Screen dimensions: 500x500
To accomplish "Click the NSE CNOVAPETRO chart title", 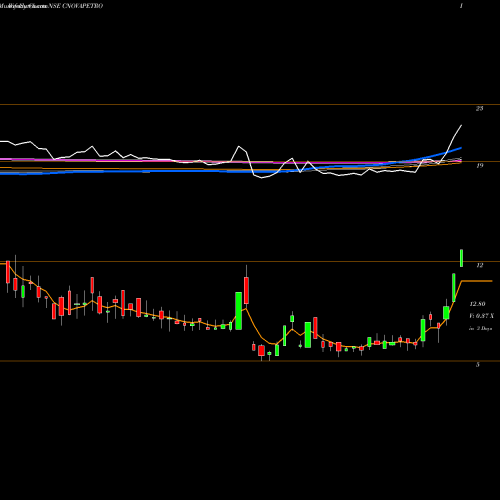I will click(x=76, y=6).
